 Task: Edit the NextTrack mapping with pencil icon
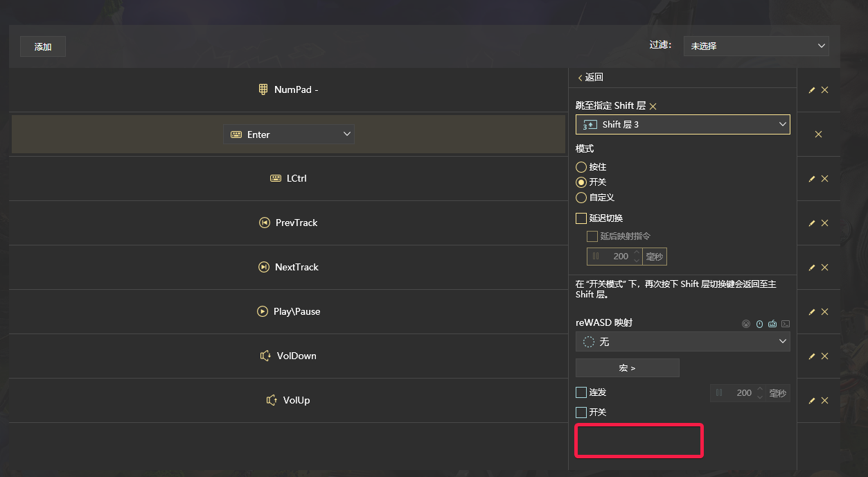[812, 268]
